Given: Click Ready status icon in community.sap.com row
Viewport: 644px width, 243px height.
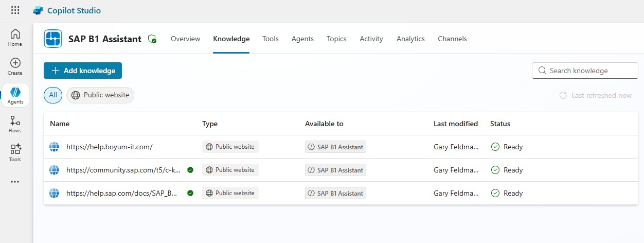Looking at the screenshot, I should pyautogui.click(x=495, y=170).
